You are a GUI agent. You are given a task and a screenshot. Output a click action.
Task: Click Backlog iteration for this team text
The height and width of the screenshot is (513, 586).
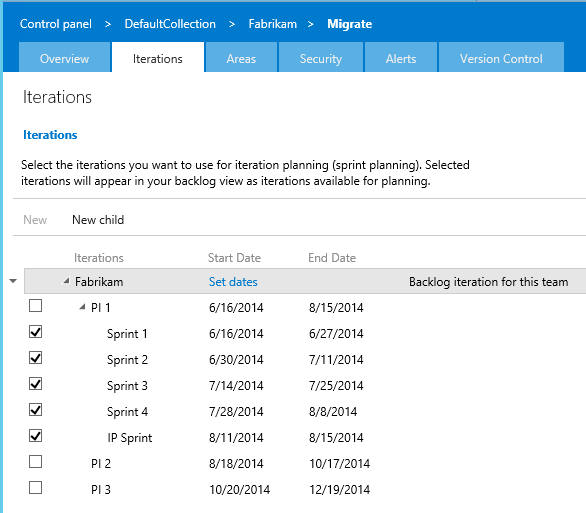coord(488,282)
